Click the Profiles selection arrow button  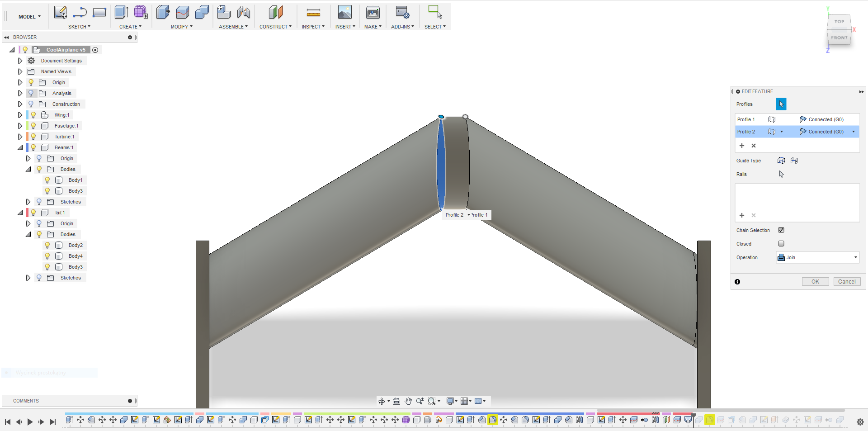tap(781, 104)
